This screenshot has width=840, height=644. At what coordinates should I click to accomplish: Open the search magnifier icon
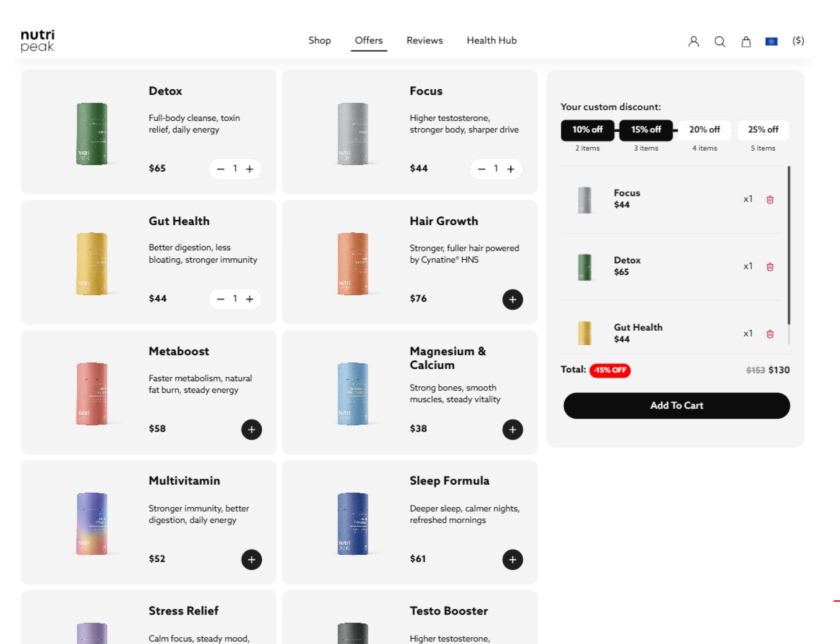(x=720, y=41)
